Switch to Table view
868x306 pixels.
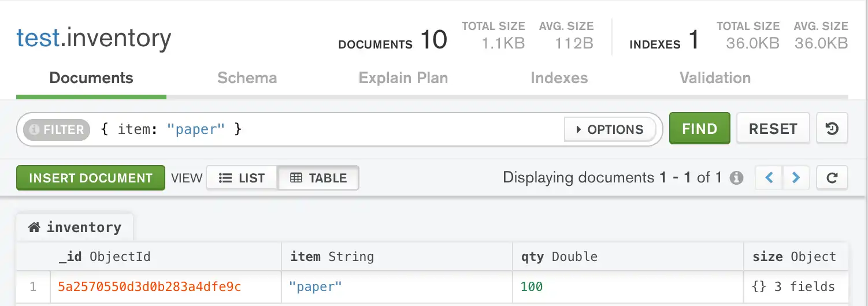(x=318, y=178)
